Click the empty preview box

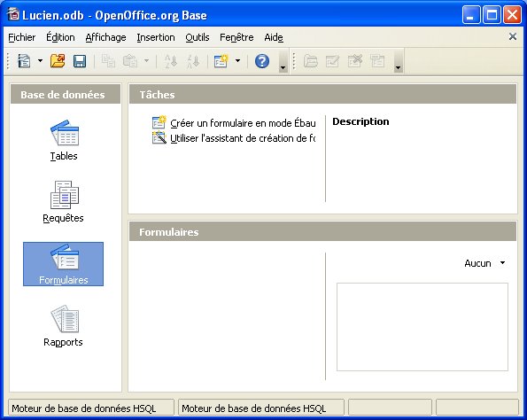point(422,327)
